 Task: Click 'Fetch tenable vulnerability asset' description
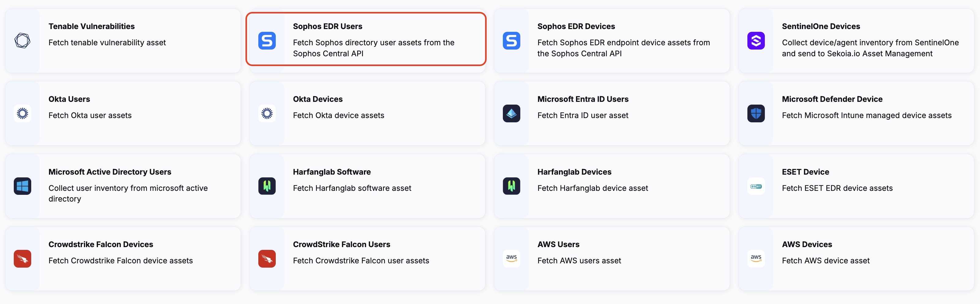107,43
